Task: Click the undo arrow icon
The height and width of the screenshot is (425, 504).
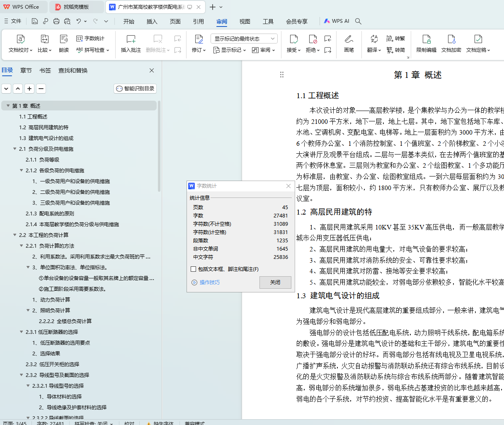Action: tap(79, 21)
